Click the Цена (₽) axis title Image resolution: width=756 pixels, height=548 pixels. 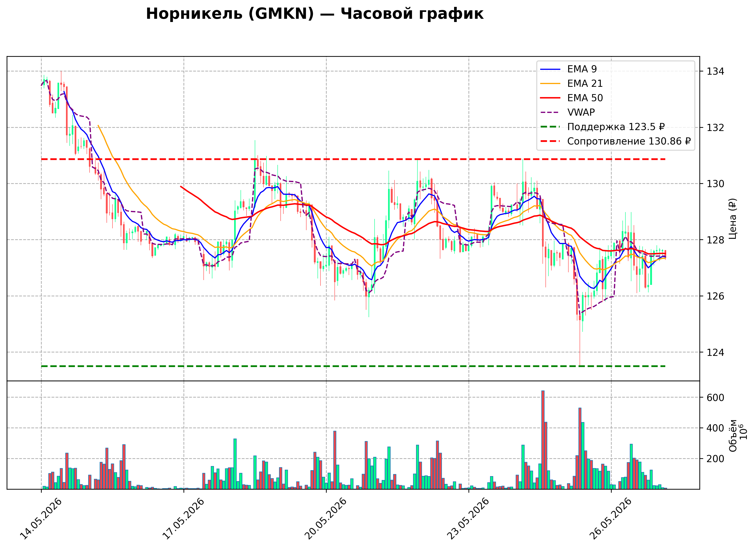pyautogui.click(x=732, y=218)
